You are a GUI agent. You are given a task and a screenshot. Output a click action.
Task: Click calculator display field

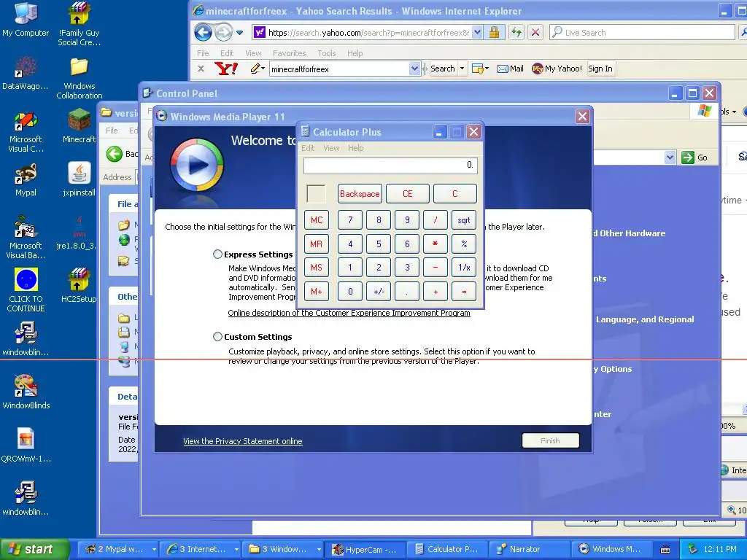[390, 166]
